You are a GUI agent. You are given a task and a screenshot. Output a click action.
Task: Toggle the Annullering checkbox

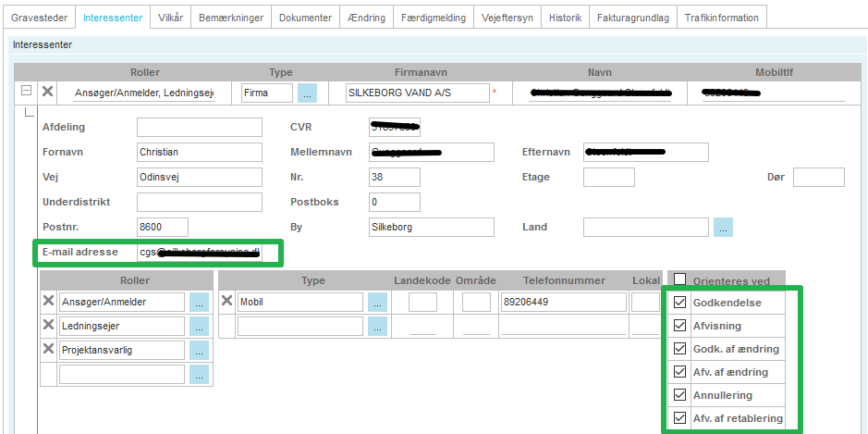(680, 395)
